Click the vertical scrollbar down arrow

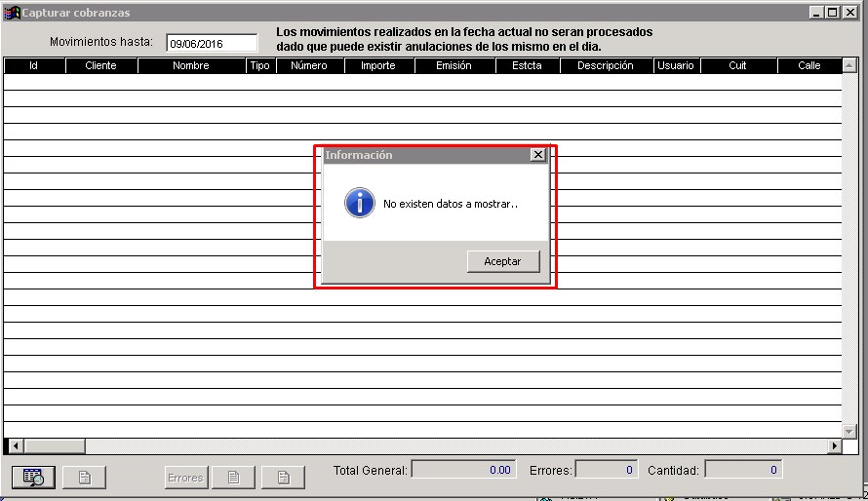pyautogui.click(x=849, y=430)
